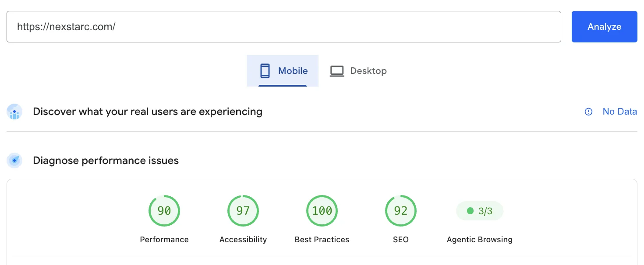Image resolution: width=644 pixels, height=265 pixels.
Task: Click the real users experience section icon
Action: pos(14,112)
